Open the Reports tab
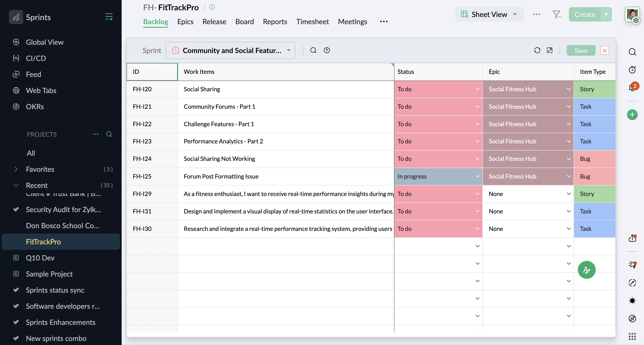This screenshot has height=345, width=644. pos(275,21)
